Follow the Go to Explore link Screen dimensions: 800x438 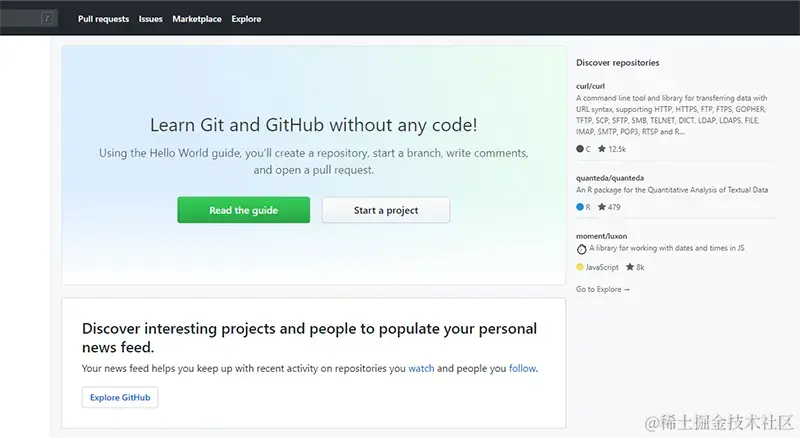603,289
